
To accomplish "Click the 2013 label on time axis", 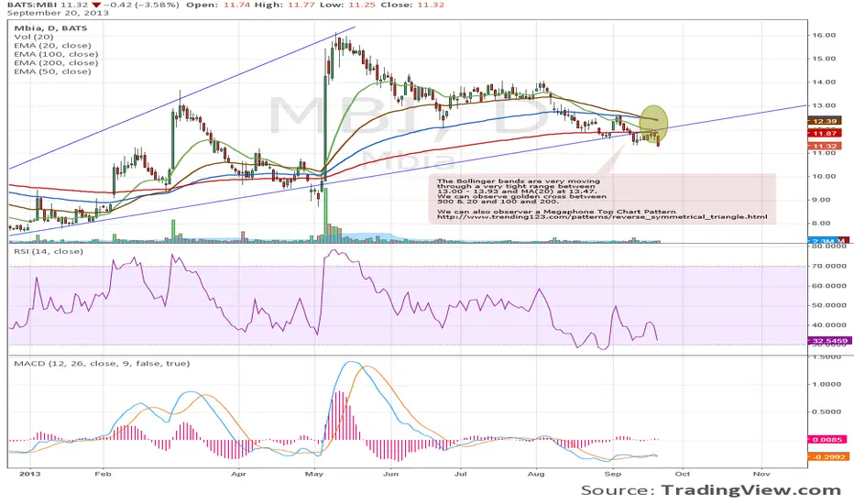I will point(29,474).
